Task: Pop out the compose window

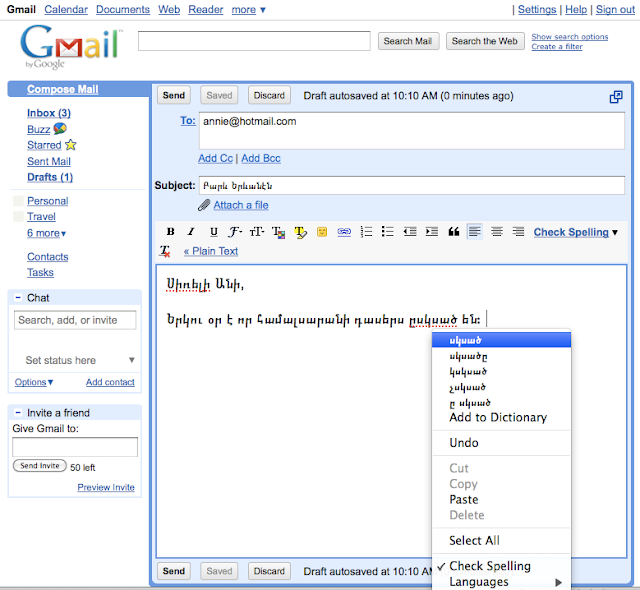Action: point(616,97)
